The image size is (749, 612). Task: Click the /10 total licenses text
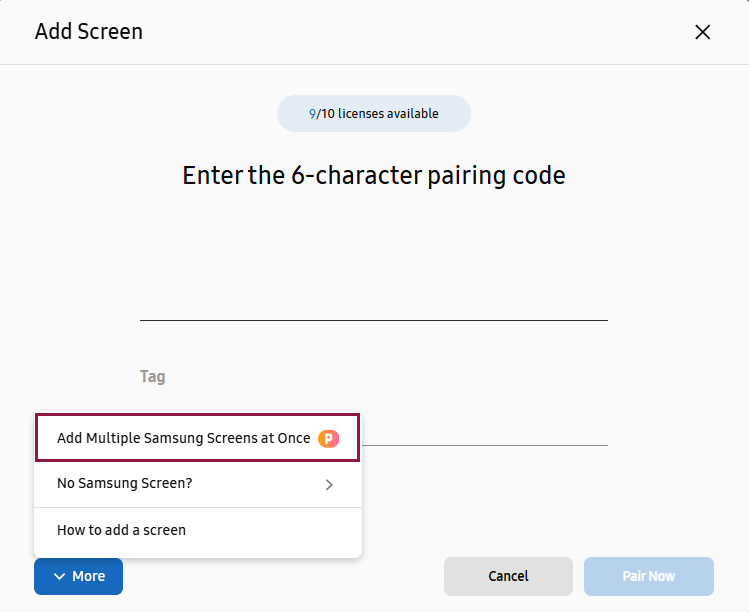(x=326, y=114)
